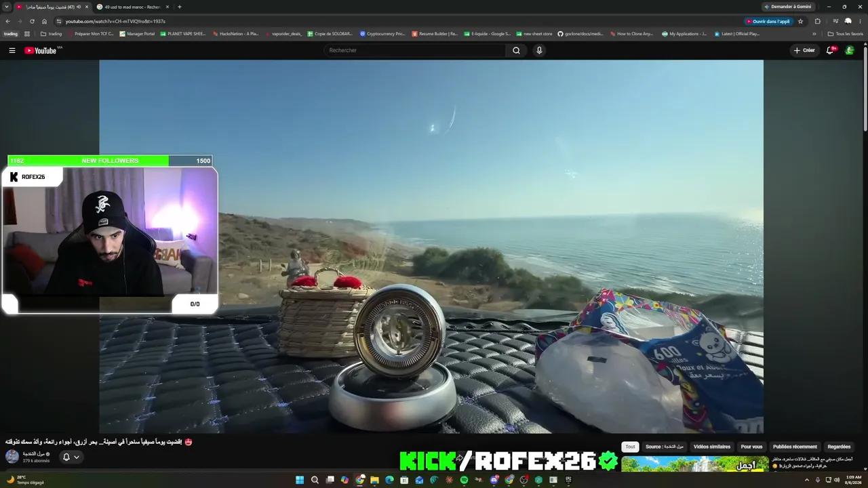Select the Tout filter chip
Image resolution: width=868 pixels, height=488 pixels.
coord(630,447)
